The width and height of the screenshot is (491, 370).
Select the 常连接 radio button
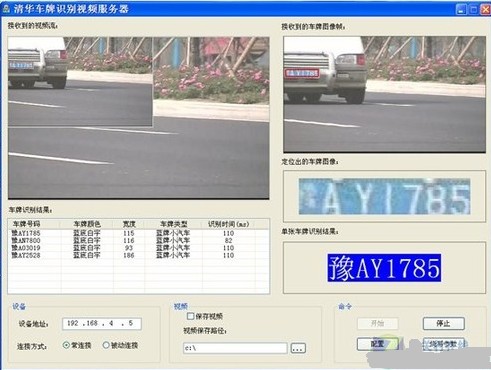point(66,345)
